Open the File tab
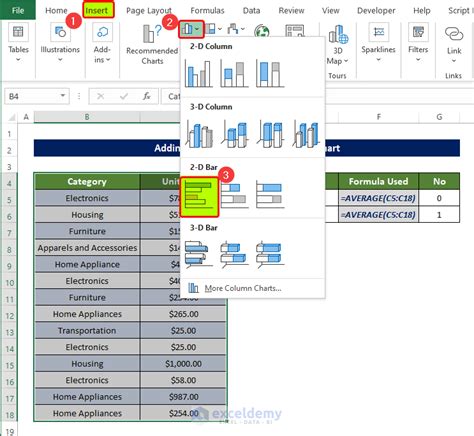The image size is (474, 436). (18, 10)
